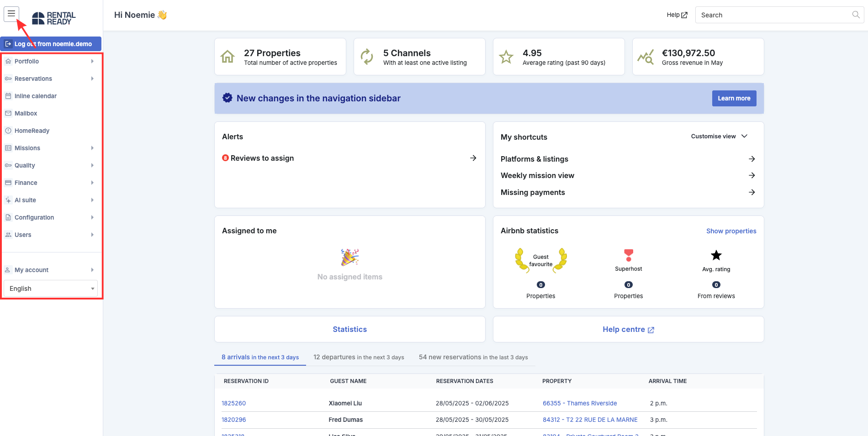The image size is (868, 436).
Task: Select the 12 departures tab
Action: 359,357
